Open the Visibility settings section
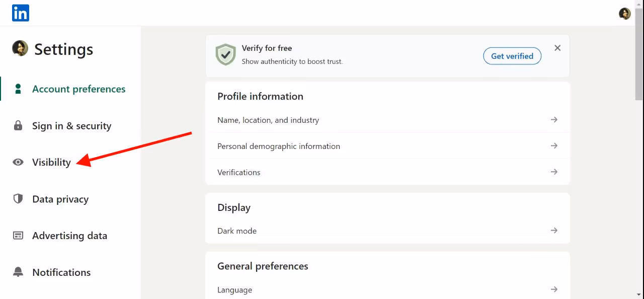This screenshot has width=644, height=299. pyautogui.click(x=51, y=162)
